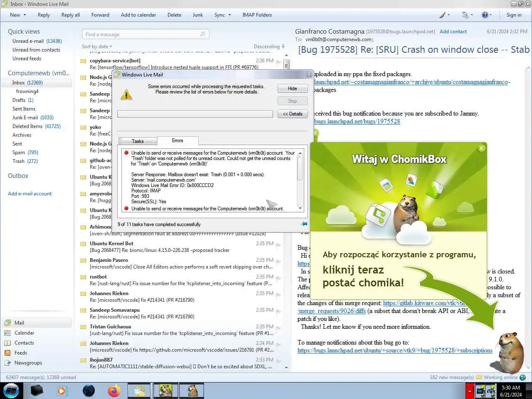
Task: Switch to the Tasks tab in error dialog
Action: (x=138, y=141)
